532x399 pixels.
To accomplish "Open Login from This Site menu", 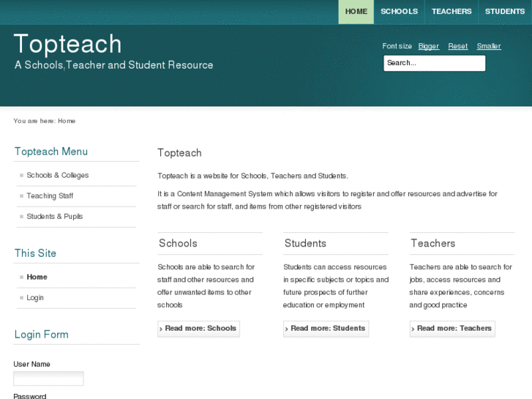I will (x=35, y=298).
